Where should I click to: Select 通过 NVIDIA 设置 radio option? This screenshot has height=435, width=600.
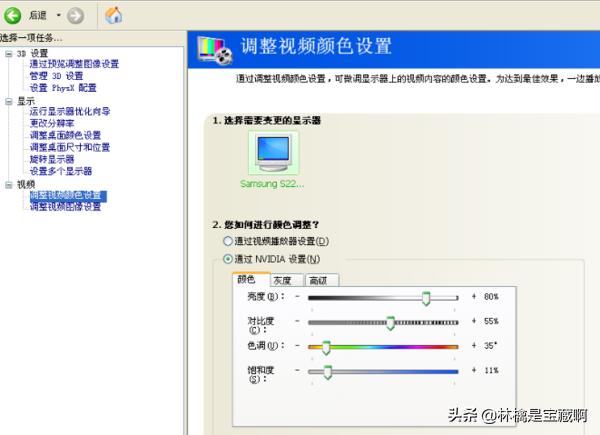pos(227,259)
